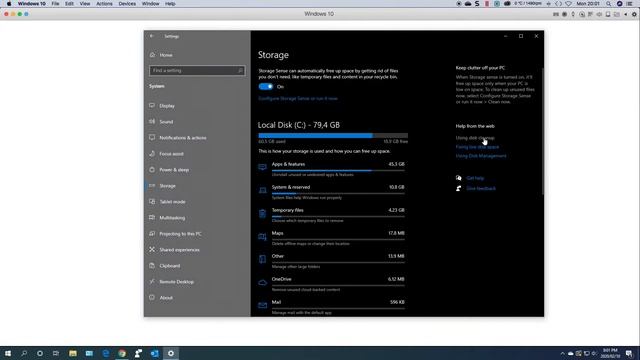Open Using Disk Management link
This screenshot has width=640, height=360.
(481, 156)
